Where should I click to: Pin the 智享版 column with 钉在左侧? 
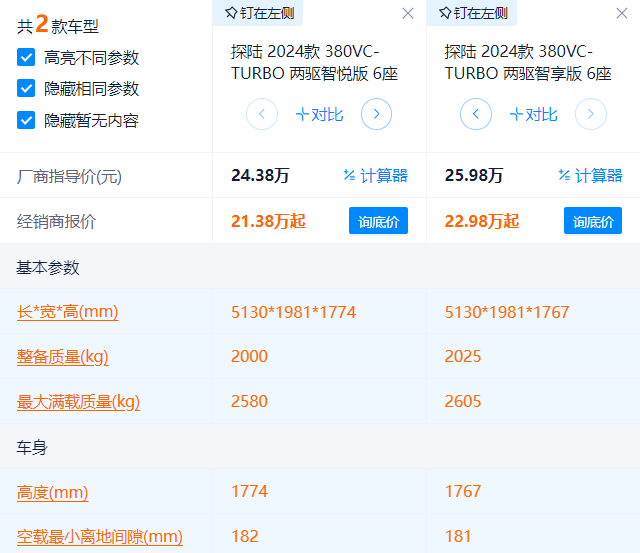[x=473, y=13]
